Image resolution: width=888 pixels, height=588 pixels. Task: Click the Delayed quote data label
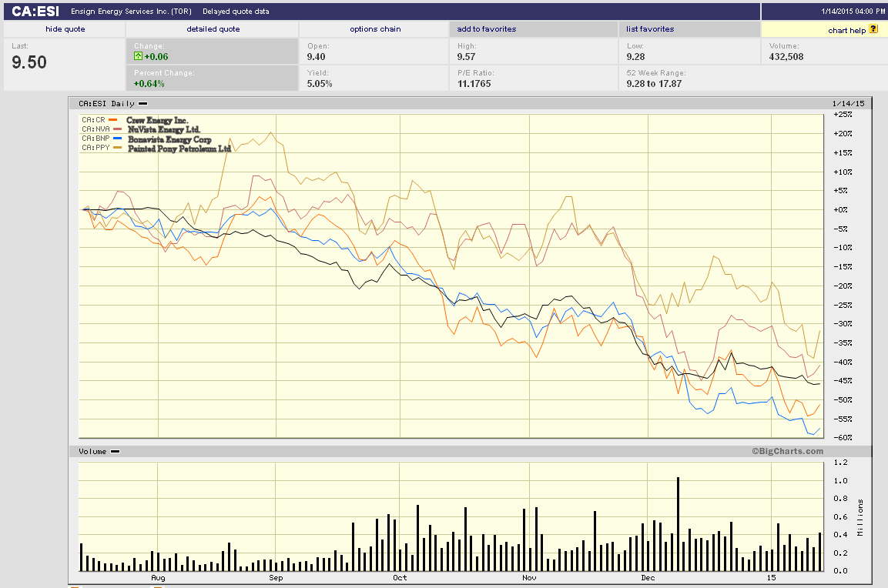[236, 12]
